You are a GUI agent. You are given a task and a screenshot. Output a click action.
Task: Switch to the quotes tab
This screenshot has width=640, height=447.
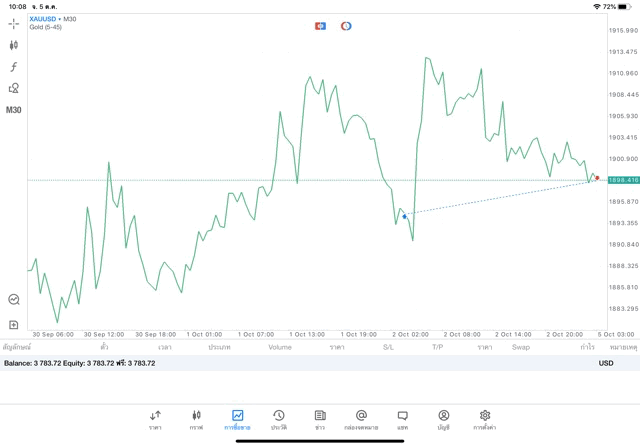pos(155,418)
